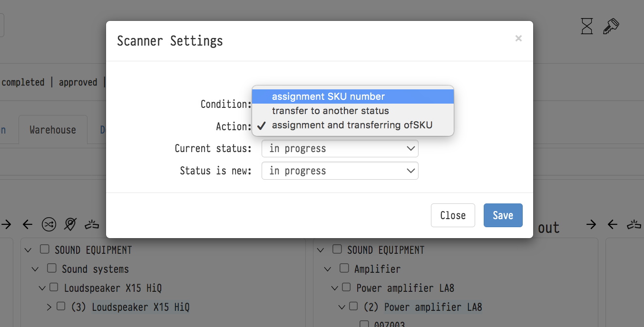Check the Sound systems checkbox
This screenshot has height=327, width=644.
coord(52,269)
